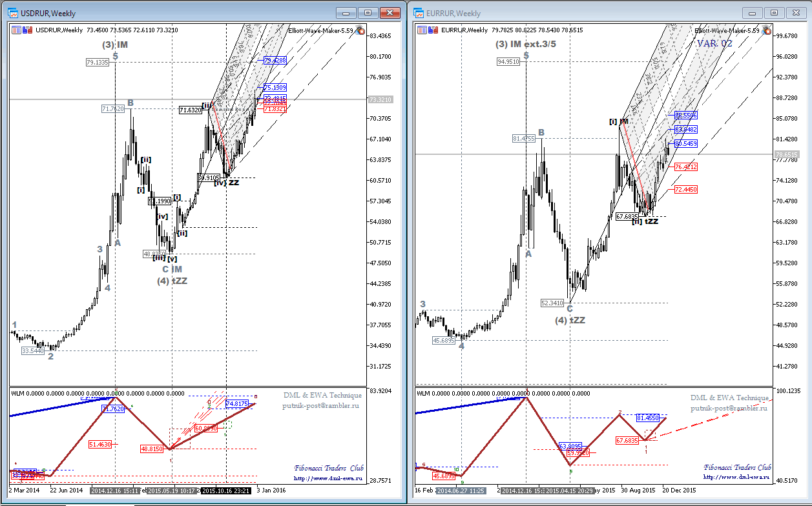Select the blue 79.4288 price label

[275, 60]
